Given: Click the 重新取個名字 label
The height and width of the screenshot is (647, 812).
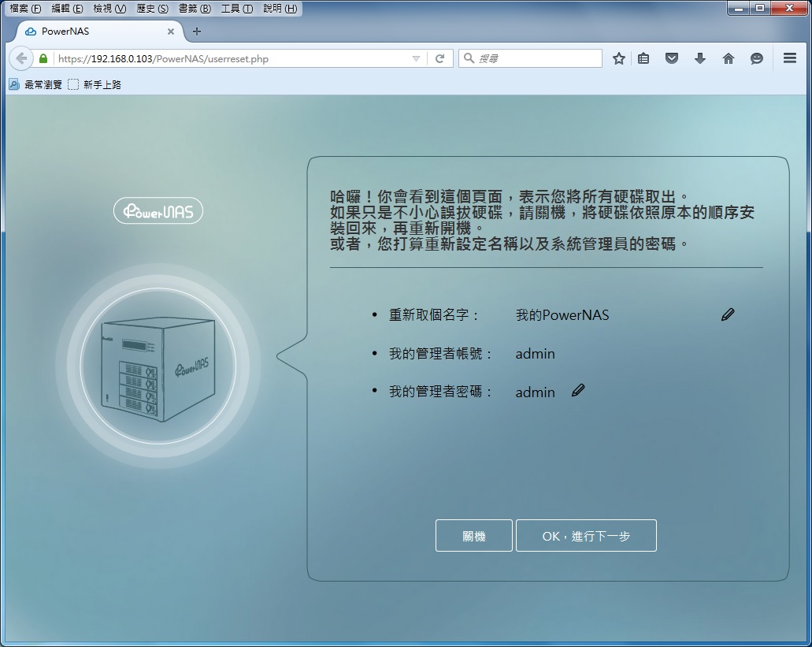Looking at the screenshot, I should click(434, 315).
